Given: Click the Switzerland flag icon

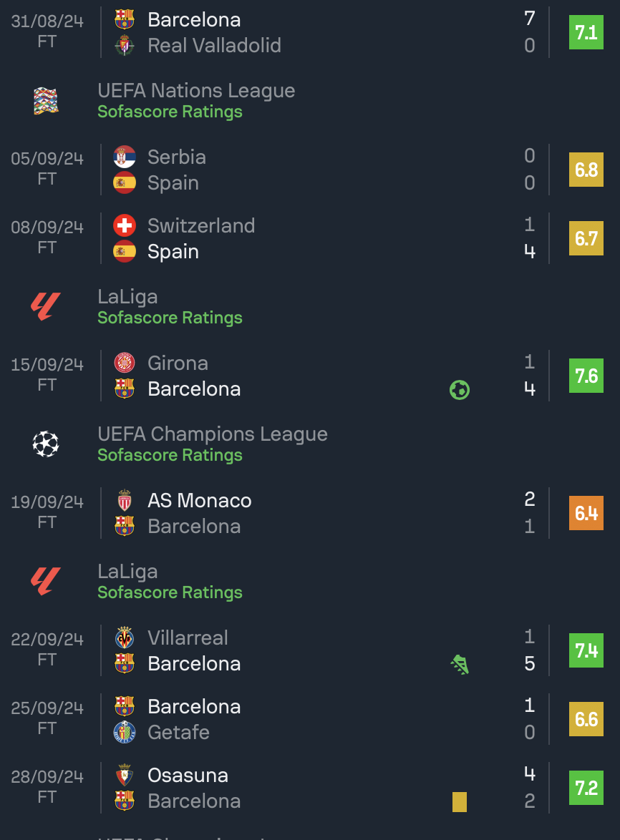Looking at the screenshot, I should click(125, 225).
